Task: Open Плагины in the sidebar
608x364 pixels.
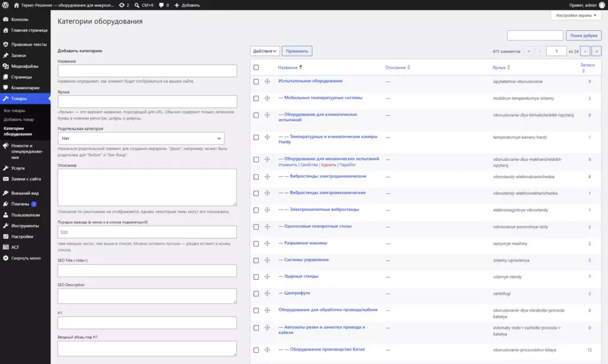Action: (20, 204)
